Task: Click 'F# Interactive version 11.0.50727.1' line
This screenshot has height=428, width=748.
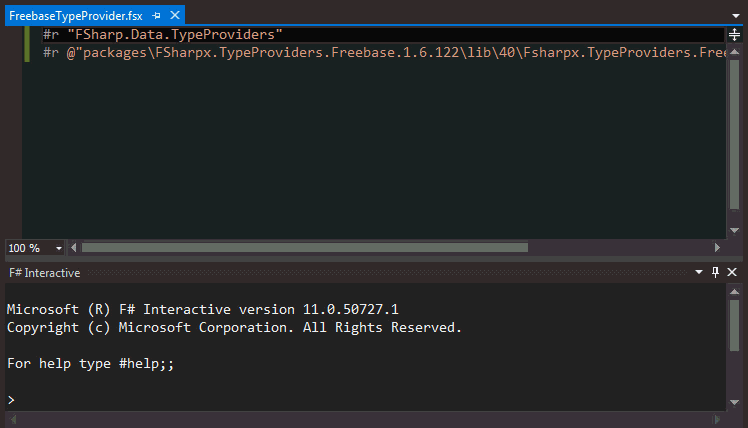Action: tap(203, 309)
